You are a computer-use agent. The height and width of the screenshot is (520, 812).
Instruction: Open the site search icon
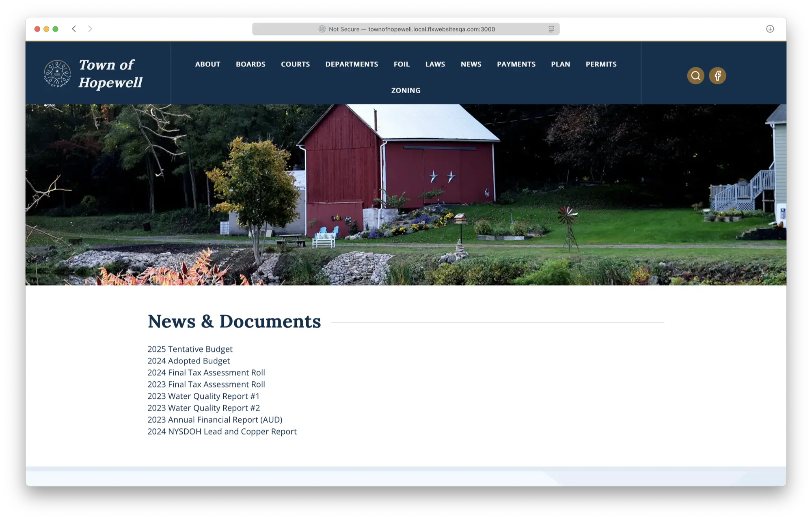point(695,75)
